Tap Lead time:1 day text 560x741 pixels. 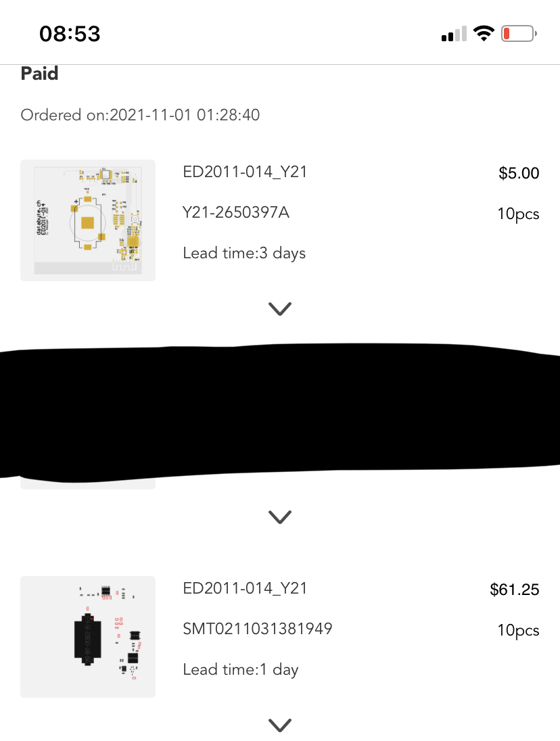click(241, 669)
